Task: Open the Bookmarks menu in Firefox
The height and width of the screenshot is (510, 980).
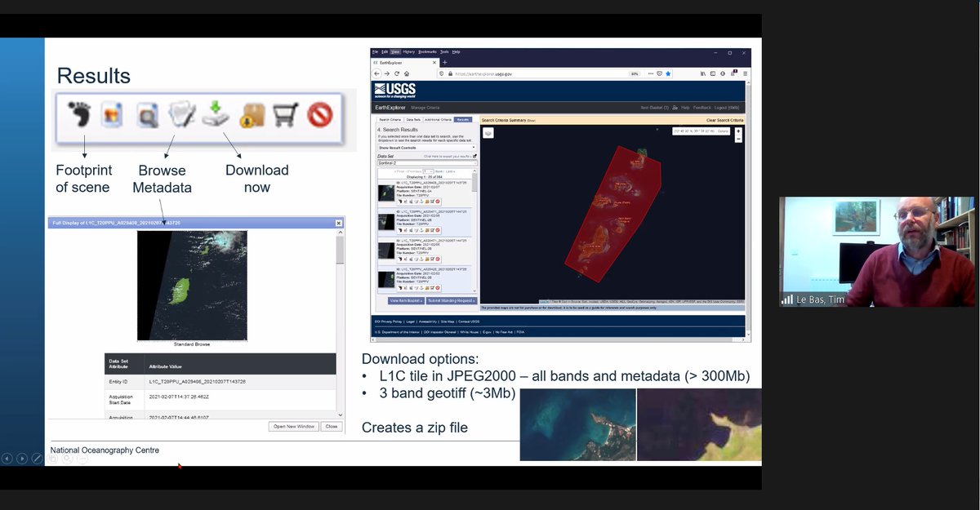Action: tap(427, 51)
